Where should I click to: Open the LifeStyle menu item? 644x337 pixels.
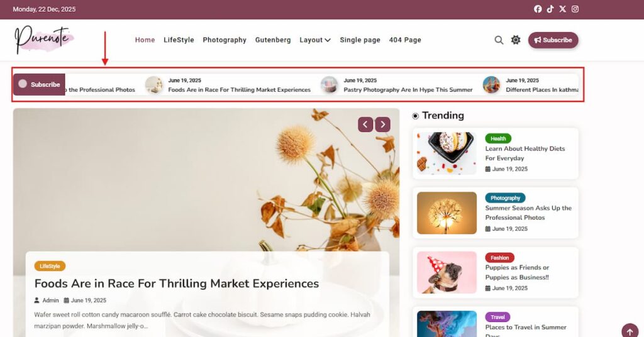[x=179, y=40]
